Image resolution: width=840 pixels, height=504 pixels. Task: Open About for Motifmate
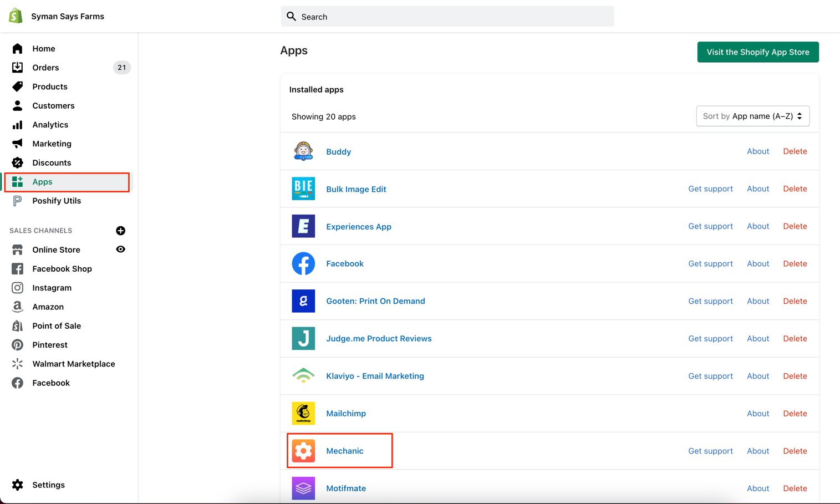(x=757, y=488)
